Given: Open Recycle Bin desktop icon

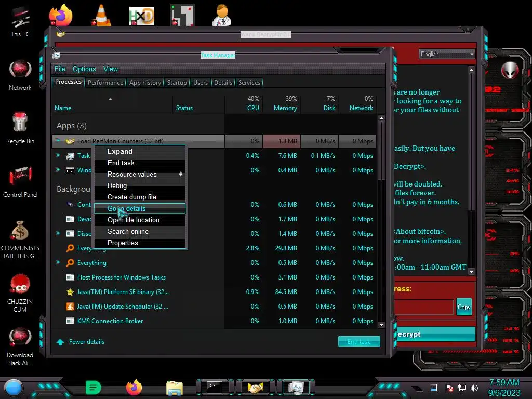Looking at the screenshot, I should (x=20, y=128).
